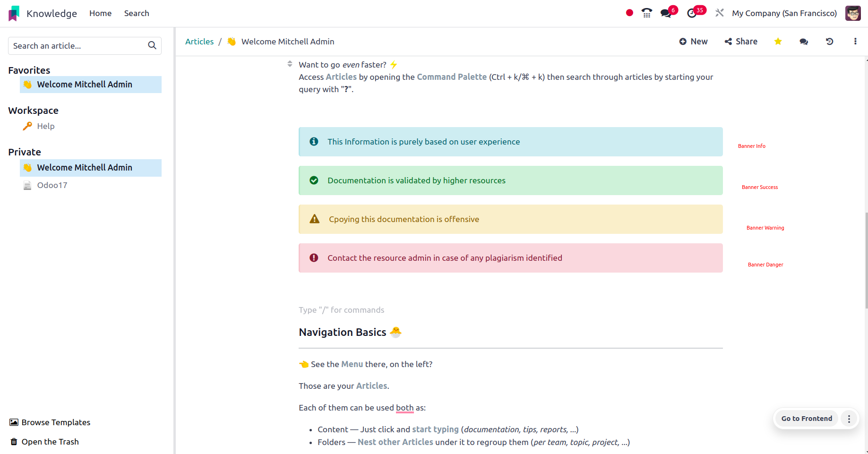Click the red recording status dot
The width and height of the screenshot is (868, 454).
point(629,13)
